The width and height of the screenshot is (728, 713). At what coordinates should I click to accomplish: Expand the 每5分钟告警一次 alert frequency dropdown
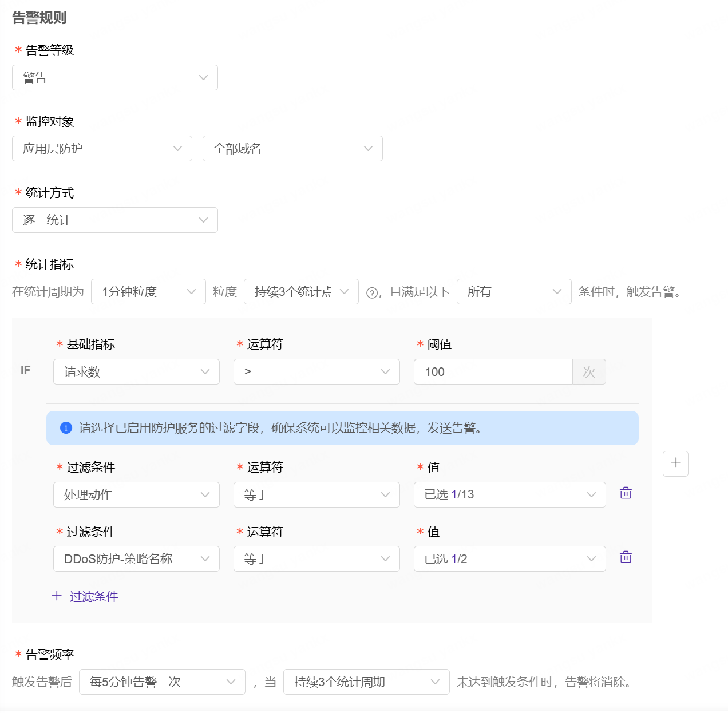coord(162,682)
